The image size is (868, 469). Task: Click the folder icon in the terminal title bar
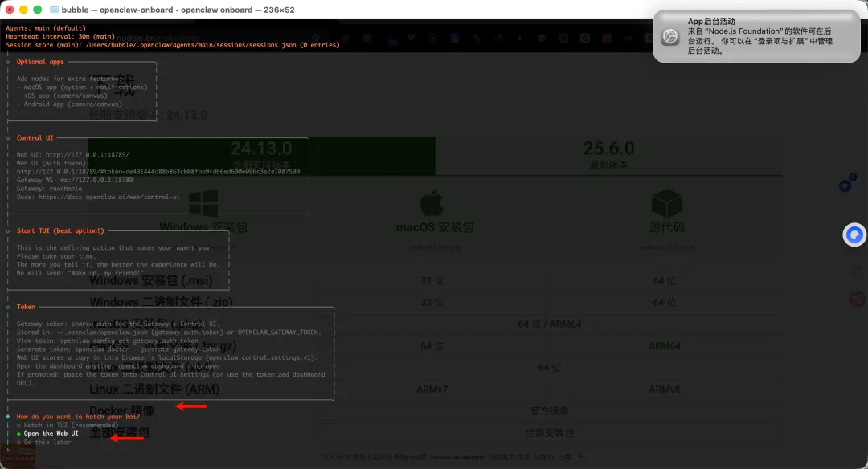point(55,10)
